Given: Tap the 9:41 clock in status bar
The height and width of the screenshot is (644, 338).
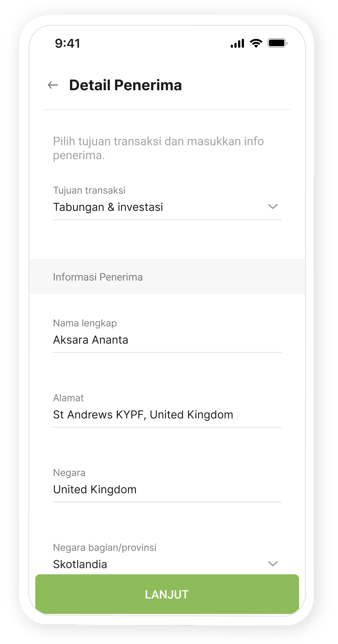Looking at the screenshot, I should (68, 44).
